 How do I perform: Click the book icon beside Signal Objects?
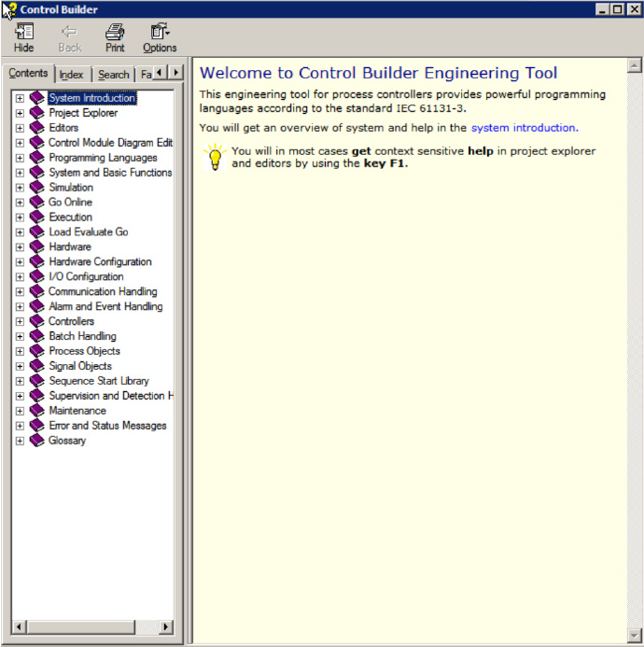pos(37,366)
